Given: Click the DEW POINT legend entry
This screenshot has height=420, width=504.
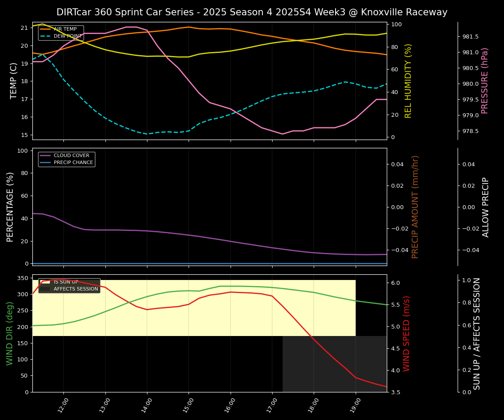Looking at the screenshot, I should tap(67, 36).
